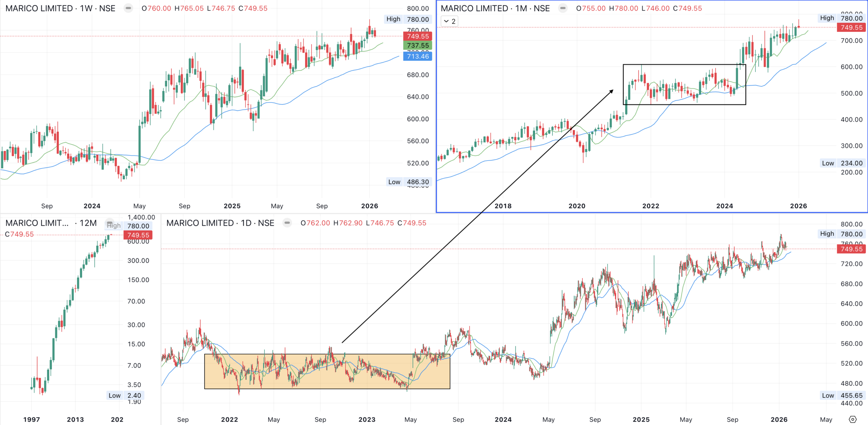The height and width of the screenshot is (425, 868).
Task: Expand the collapsed indicators legend showing 2
Action: [450, 21]
